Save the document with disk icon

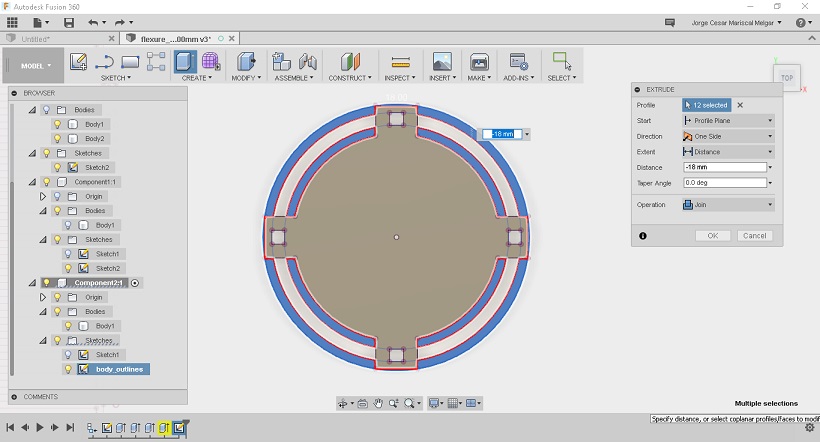tap(69, 22)
